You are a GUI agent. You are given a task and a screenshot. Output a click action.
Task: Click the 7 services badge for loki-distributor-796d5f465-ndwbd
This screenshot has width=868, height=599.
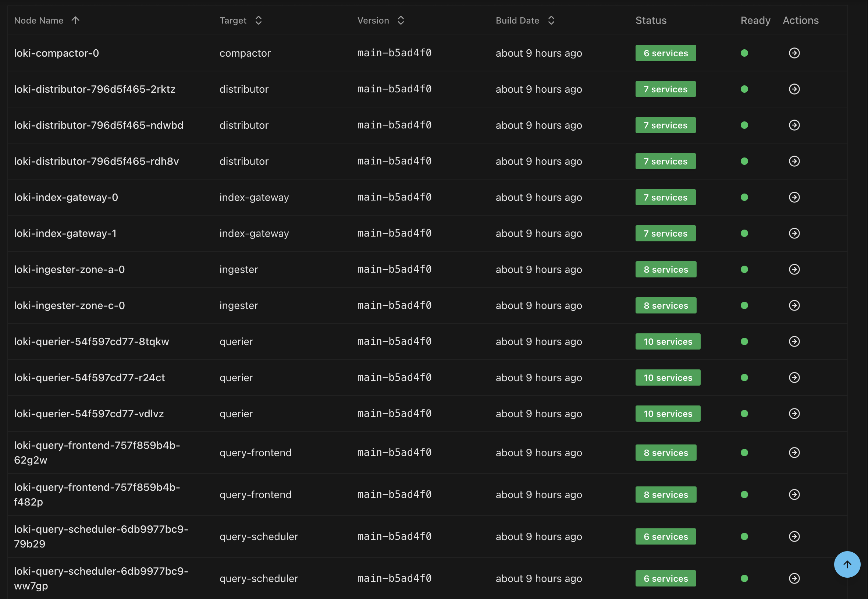[x=665, y=125]
